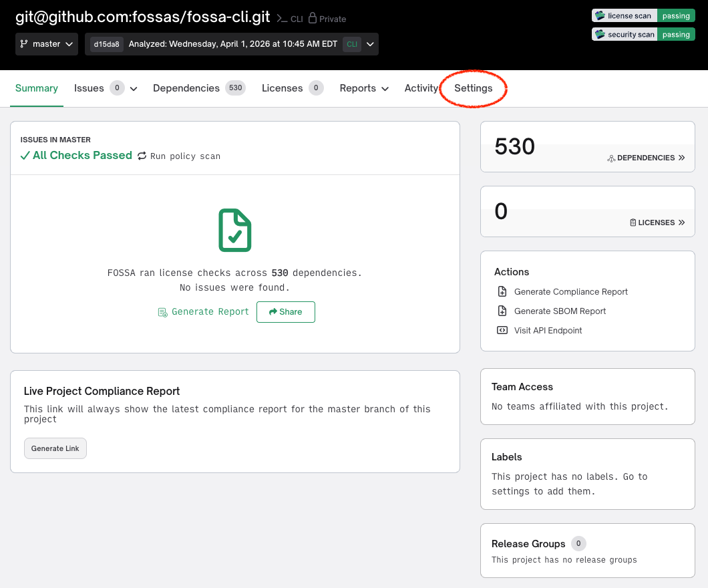Click the large green document check icon
This screenshot has width=708, height=588.
(235, 230)
